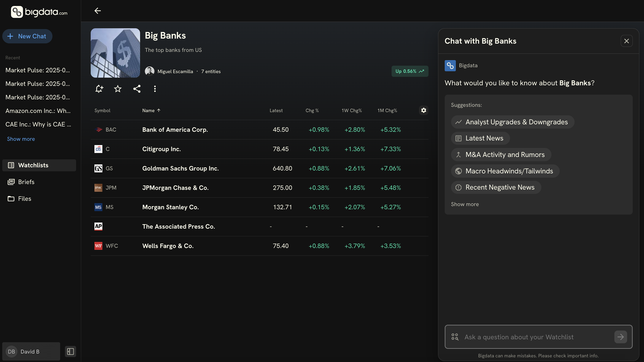Open Wells Fargo & Co. row
The width and height of the screenshot is (644, 362).
click(259, 246)
